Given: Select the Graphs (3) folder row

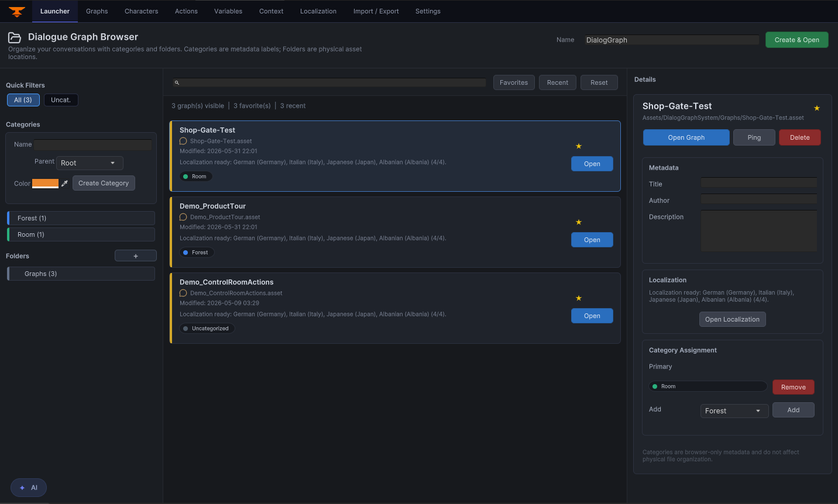Looking at the screenshot, I should pos(81,274).
